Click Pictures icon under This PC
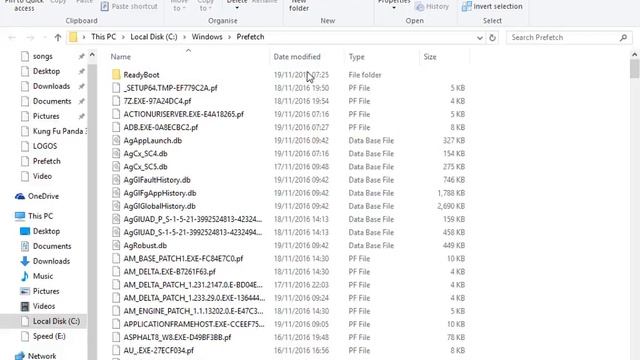 25,291
